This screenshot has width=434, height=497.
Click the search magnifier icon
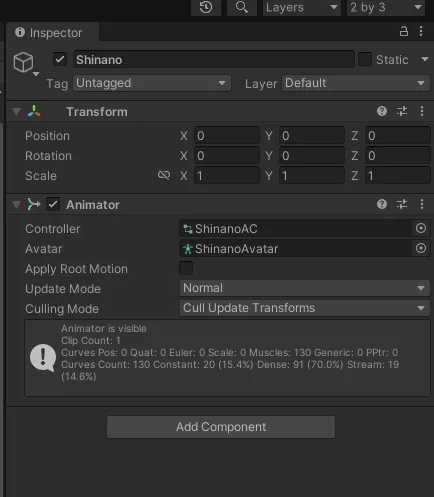(x=242, y=7)
